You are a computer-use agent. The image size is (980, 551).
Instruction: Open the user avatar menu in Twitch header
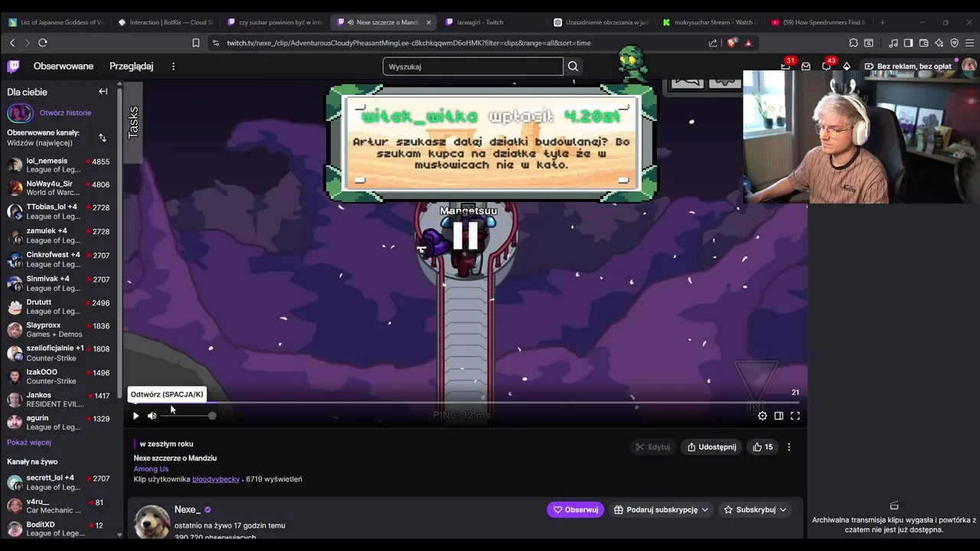(x=969, y=67)
